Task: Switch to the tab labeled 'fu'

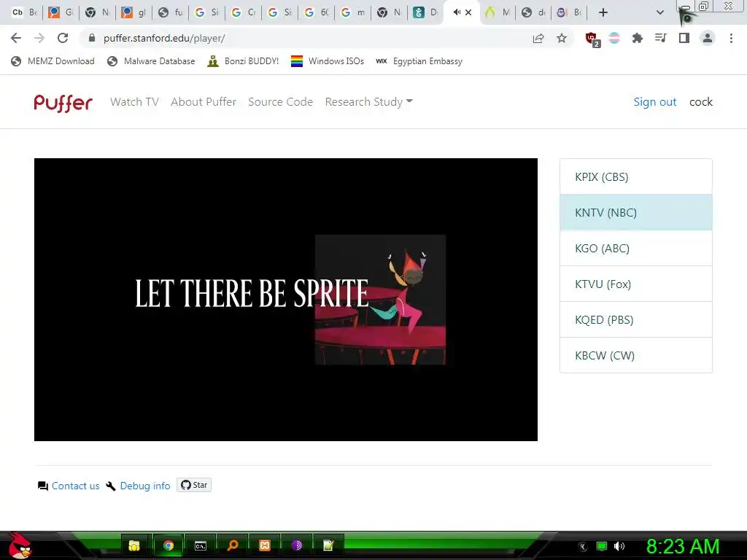Action: coord(171,12)
